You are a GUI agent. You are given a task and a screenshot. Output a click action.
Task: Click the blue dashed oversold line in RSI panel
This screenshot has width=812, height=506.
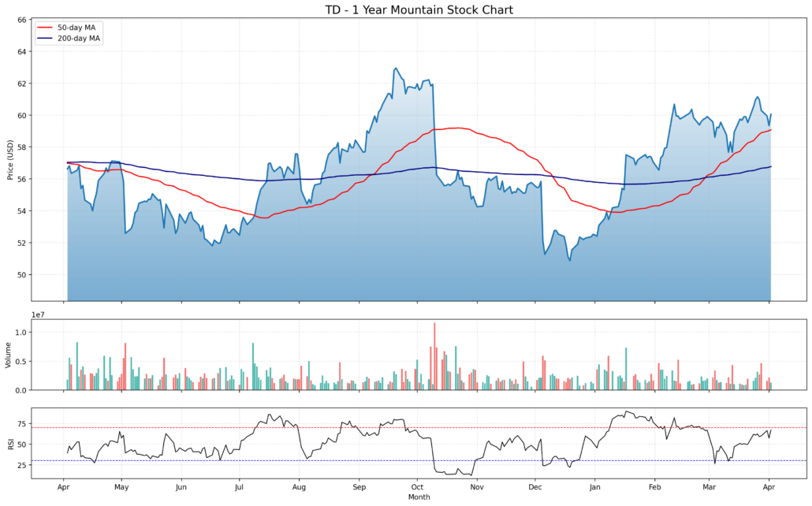click(419, 461)
